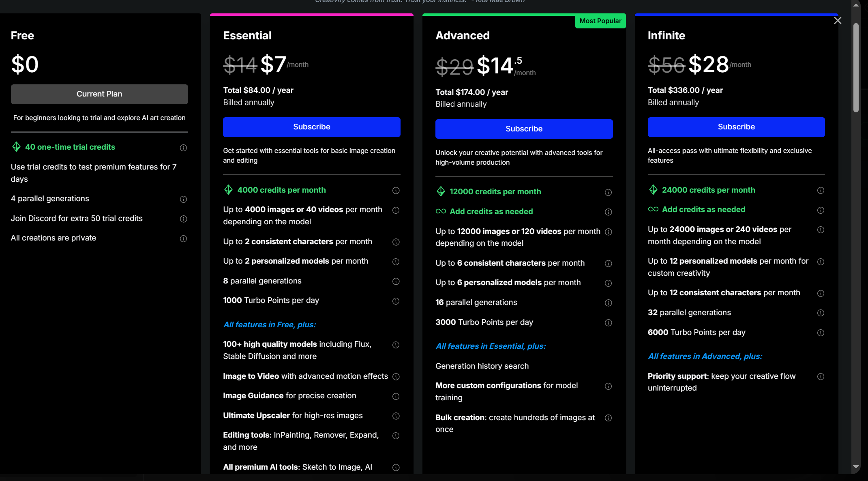Open info for 6 personalized models
The height and width of the screenshot is (481, 868).
pyautogui.click(x=608, y=283)
